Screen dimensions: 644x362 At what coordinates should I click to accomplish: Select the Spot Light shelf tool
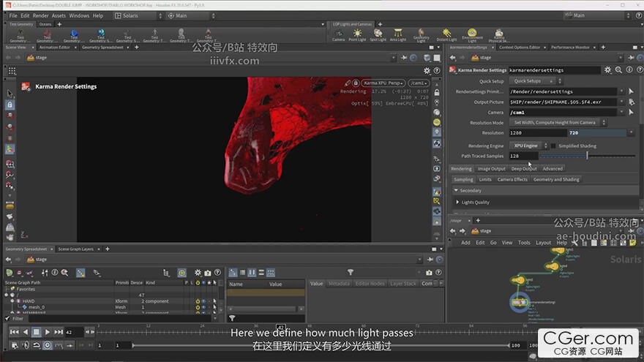[x=378, y=34]
